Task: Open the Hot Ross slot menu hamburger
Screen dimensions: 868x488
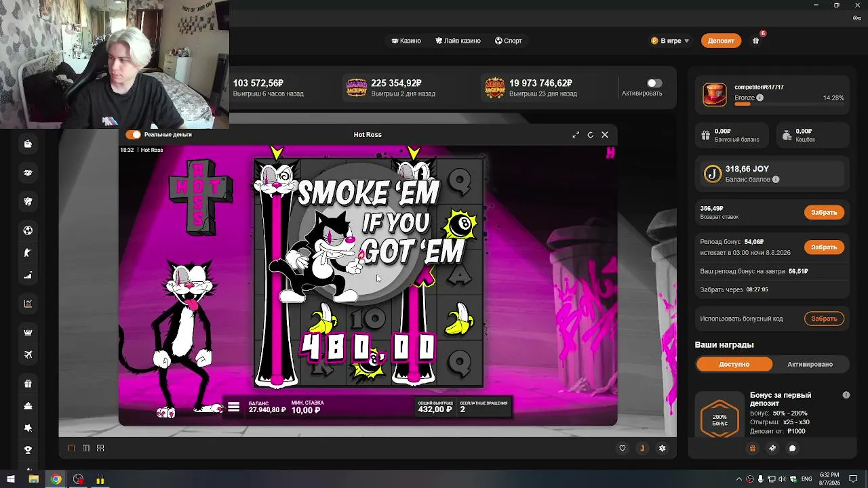Action: [x=234, y=407]
